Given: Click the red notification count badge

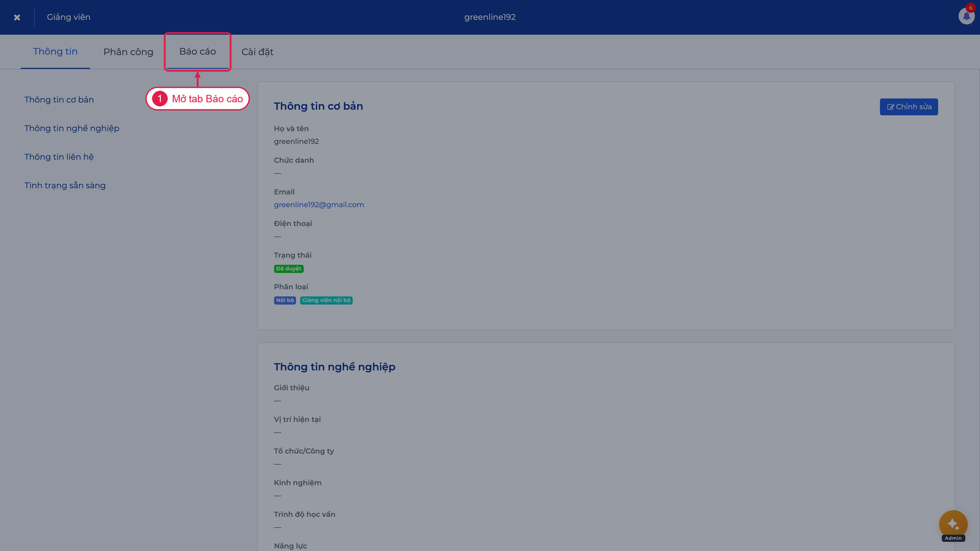Looking at the screenshot, I should tap(970, 8).
